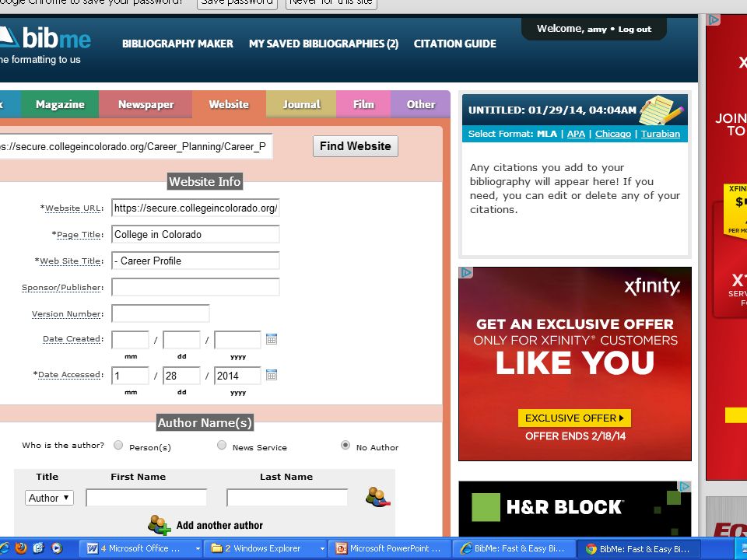Viewport: 747px width, 560px height.
Task: Switch to the Journal tab
Action: [x=301, y=104]
